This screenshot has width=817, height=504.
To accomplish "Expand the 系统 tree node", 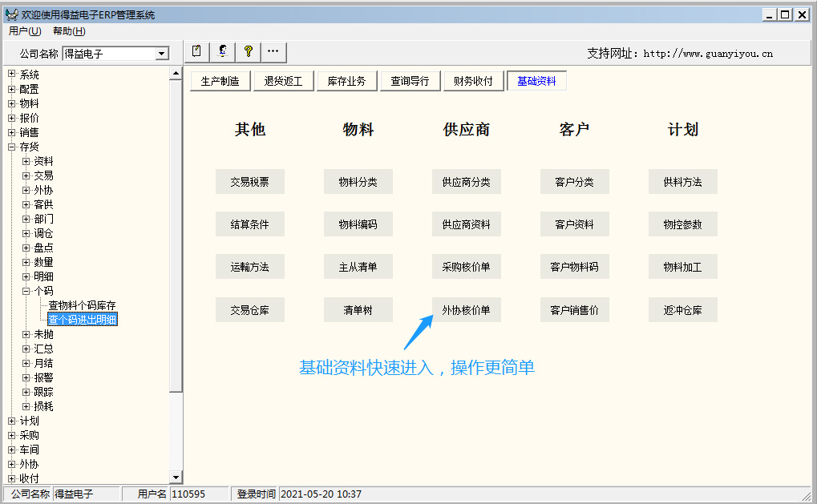I will (x=12, y=75).
